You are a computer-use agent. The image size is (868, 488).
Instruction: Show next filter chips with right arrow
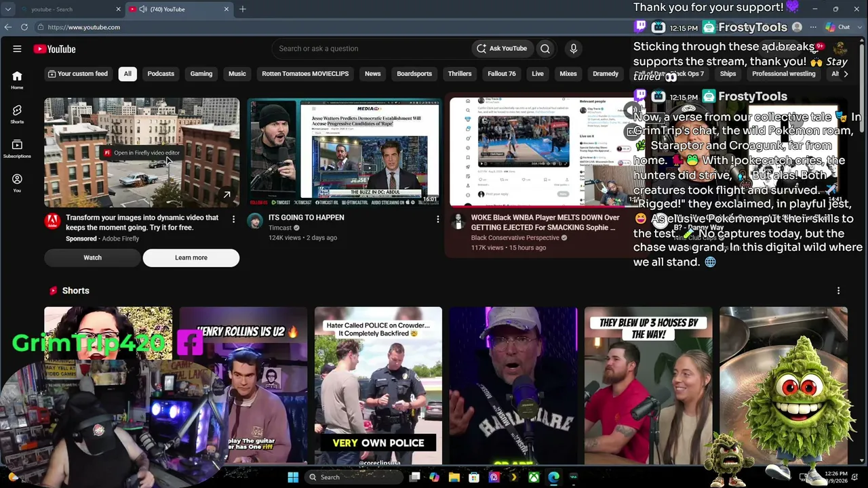(845, 74)
